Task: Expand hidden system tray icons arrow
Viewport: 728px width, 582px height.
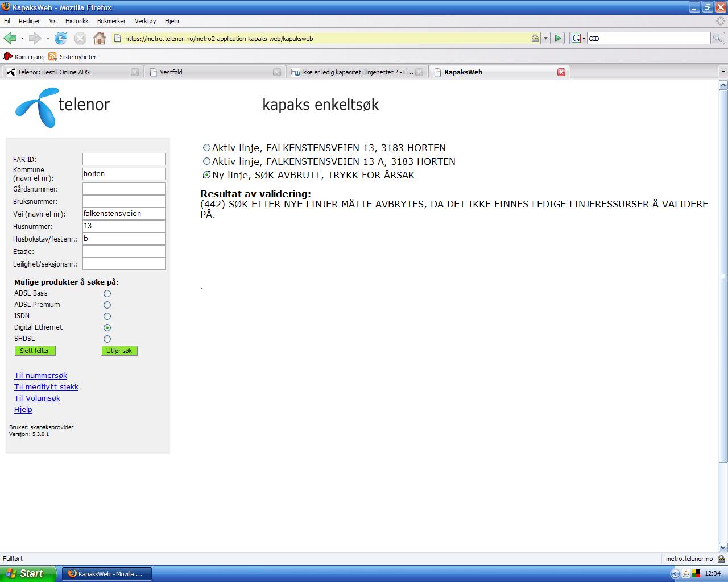Action: (675, 574)
